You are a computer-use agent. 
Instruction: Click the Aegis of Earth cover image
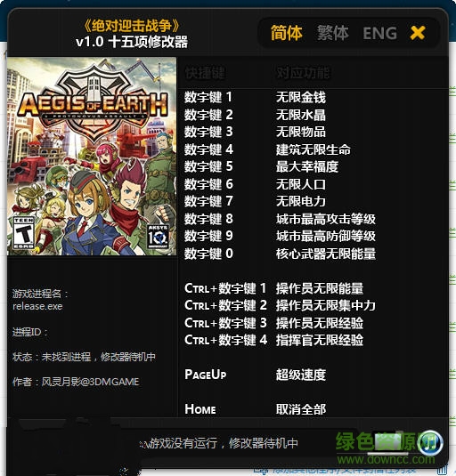tap(92, 157)
